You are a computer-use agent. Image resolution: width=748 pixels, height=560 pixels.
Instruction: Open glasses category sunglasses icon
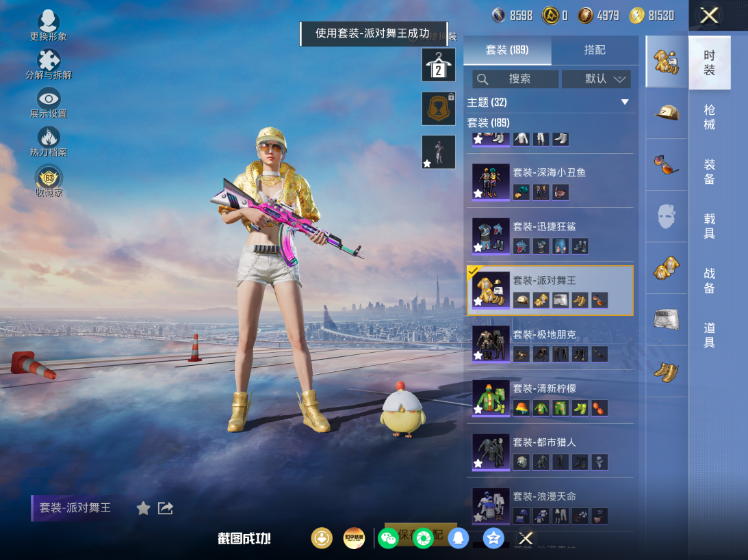[667, 165]
